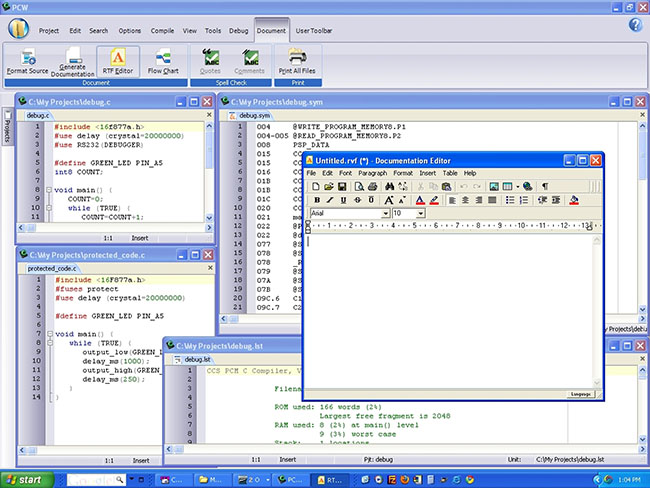Increase font size with large A icon
The image size is (650, 488).
[x=389, y=200]
